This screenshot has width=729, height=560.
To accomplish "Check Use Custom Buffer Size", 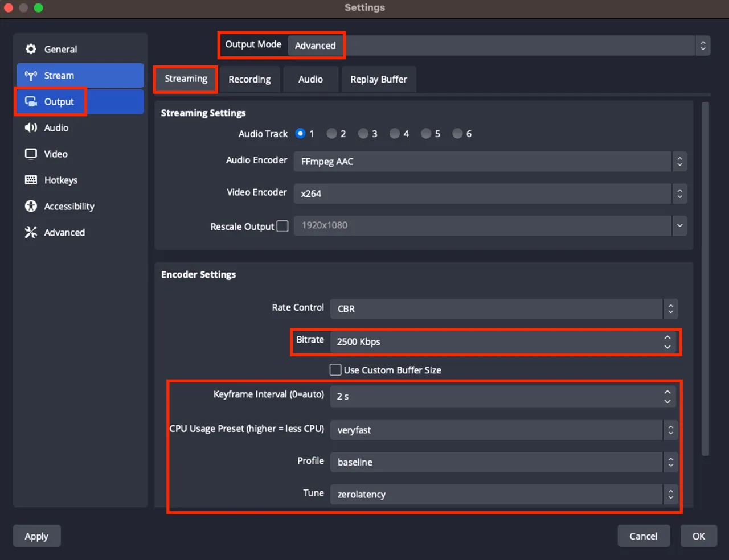I will [335, 370].
